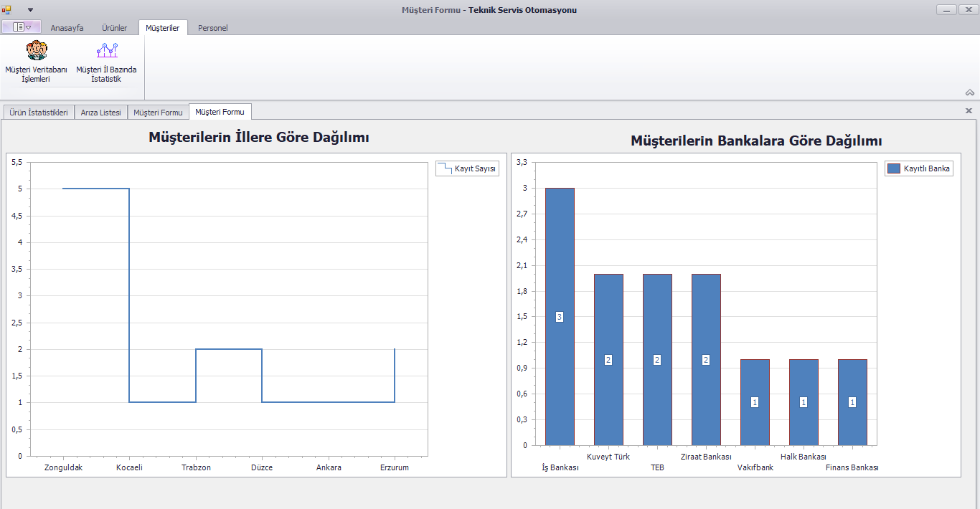Image resolution: width=980 pixels, height=509 pixels.
Task: Open Müşteri İl Bazında İstatistik button
Action: pyautogui.click(x=106, y=62)
